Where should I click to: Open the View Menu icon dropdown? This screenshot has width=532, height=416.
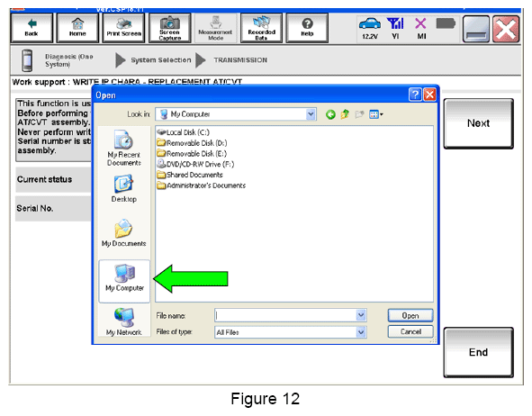(x=375, y=114)
